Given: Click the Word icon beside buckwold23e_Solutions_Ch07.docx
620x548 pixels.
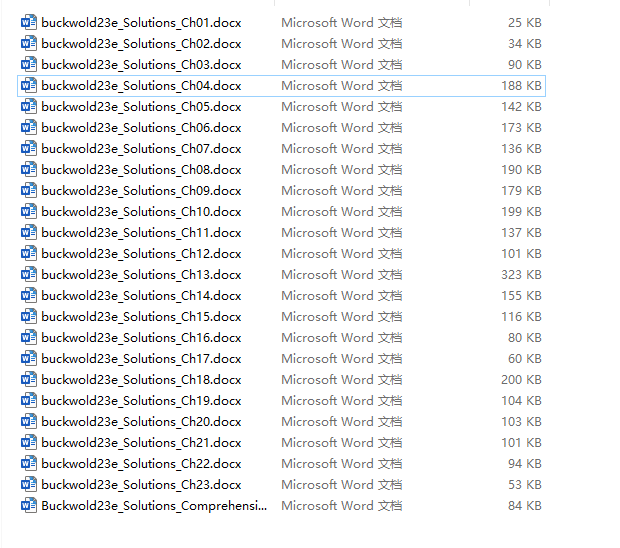Looking at the screenshot, I should tap(29, 148).
